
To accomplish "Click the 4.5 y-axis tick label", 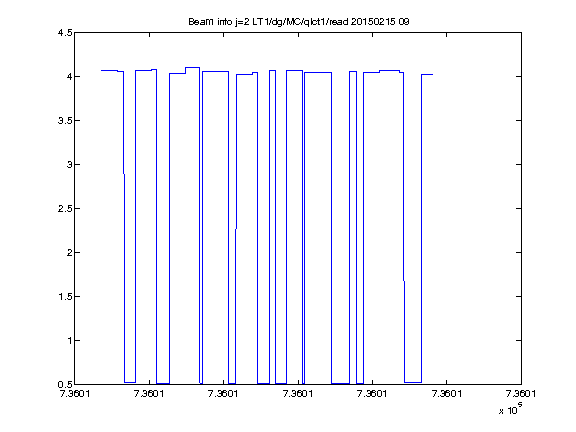I will 65,33.
